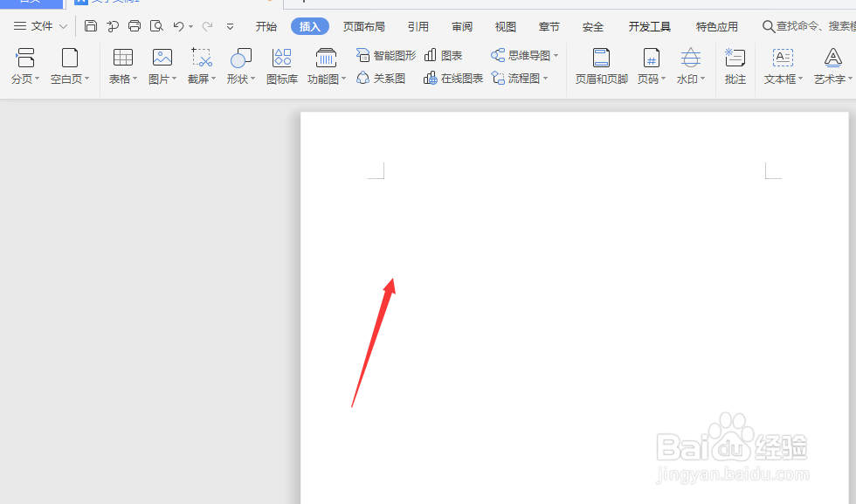Expand the chevron next to 文件
This screenshot has width=856, height=504.
coord(63,25)
